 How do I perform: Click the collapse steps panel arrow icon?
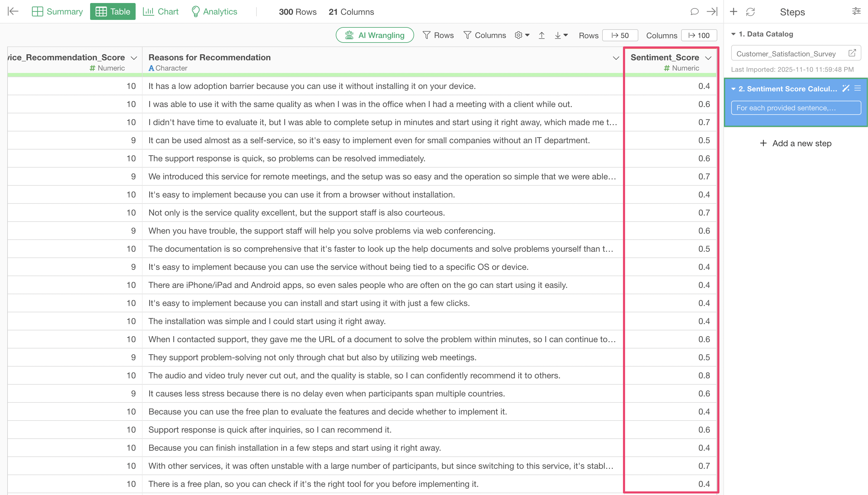(712, 11)
